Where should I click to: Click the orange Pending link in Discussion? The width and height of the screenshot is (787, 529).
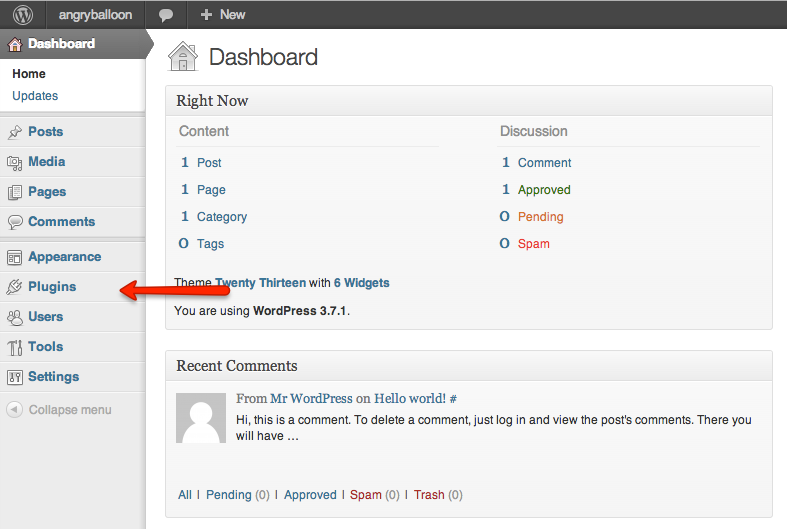(x=541, y=217)
